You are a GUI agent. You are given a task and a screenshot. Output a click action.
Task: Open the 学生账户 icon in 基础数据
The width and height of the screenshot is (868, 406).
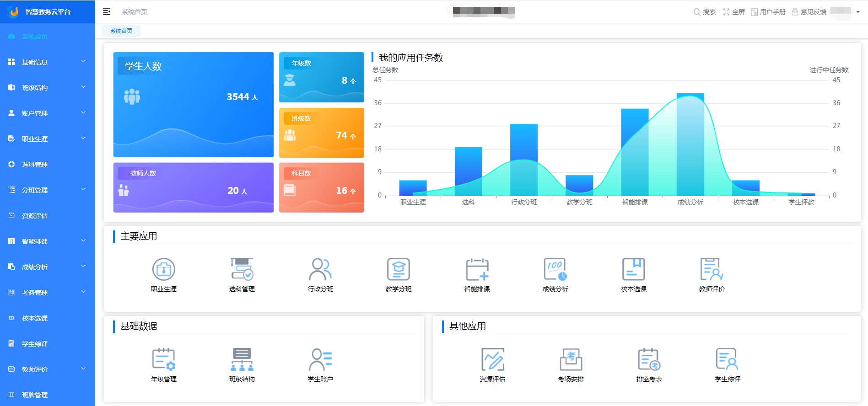tap(320, 359)
